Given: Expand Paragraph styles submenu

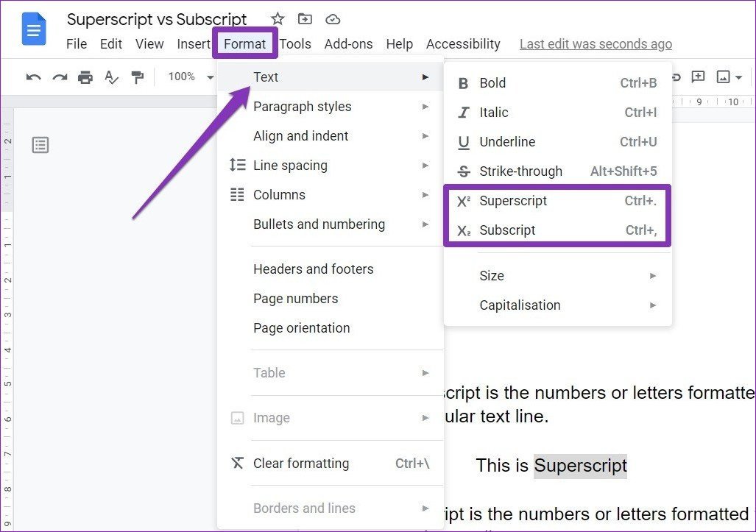Looking at the screenshot, I should 331,107.
